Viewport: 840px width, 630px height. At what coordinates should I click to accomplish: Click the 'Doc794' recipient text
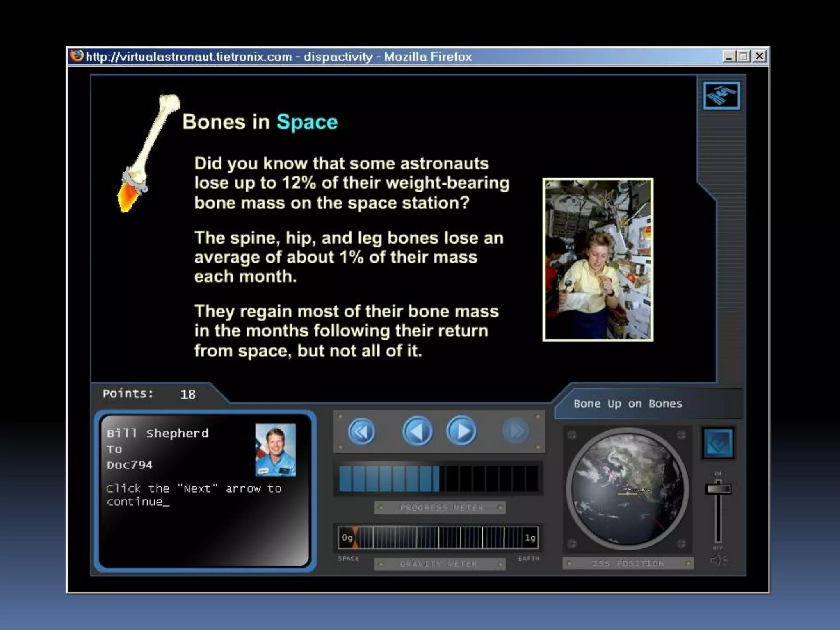129,465
